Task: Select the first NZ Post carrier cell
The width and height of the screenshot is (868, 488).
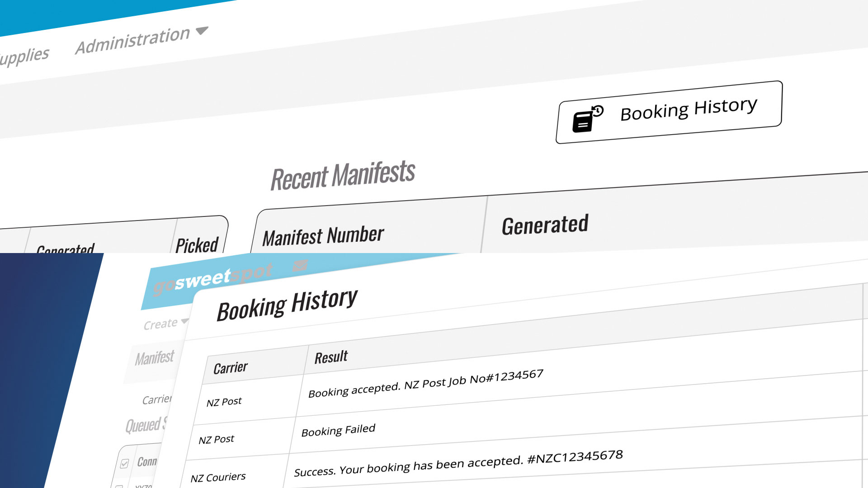Action: point(224,402)
